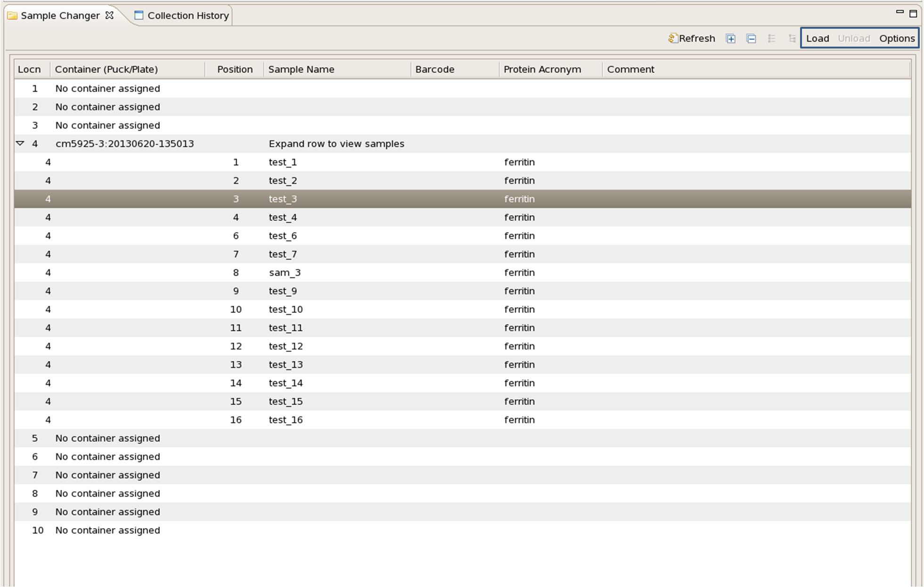Viewport: 924px width, 587px height.
Task: Minimize the Sample Changer view panel
Action: click(x=899, y=12)
